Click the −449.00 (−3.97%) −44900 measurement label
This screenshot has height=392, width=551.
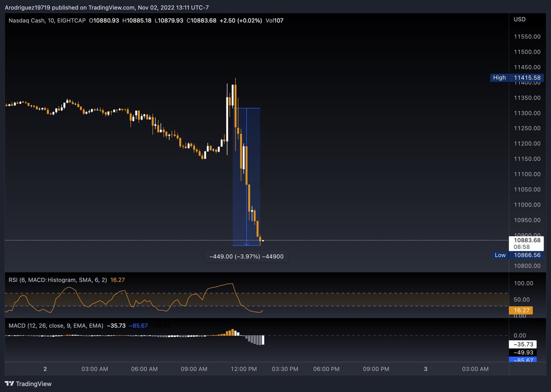(247, 257)
